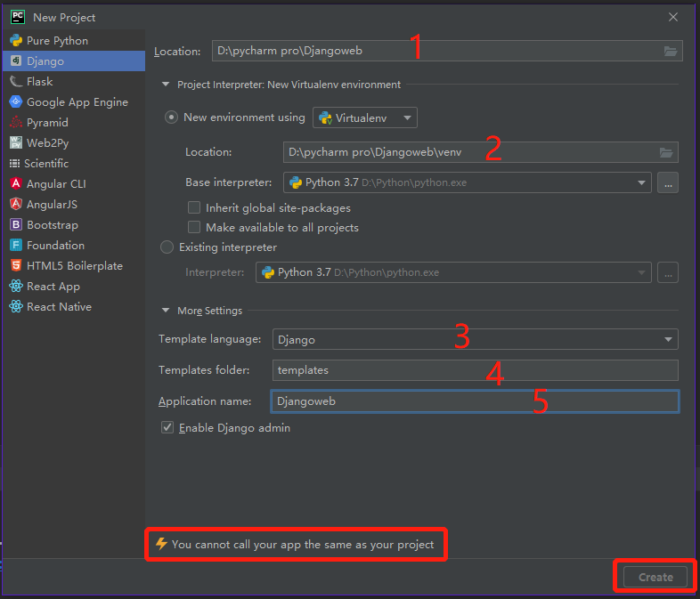Close the New Project dialog
Image resolution: width=700 pixels, height=599 pixels.
pyautogui.click(x=672, y=17)
